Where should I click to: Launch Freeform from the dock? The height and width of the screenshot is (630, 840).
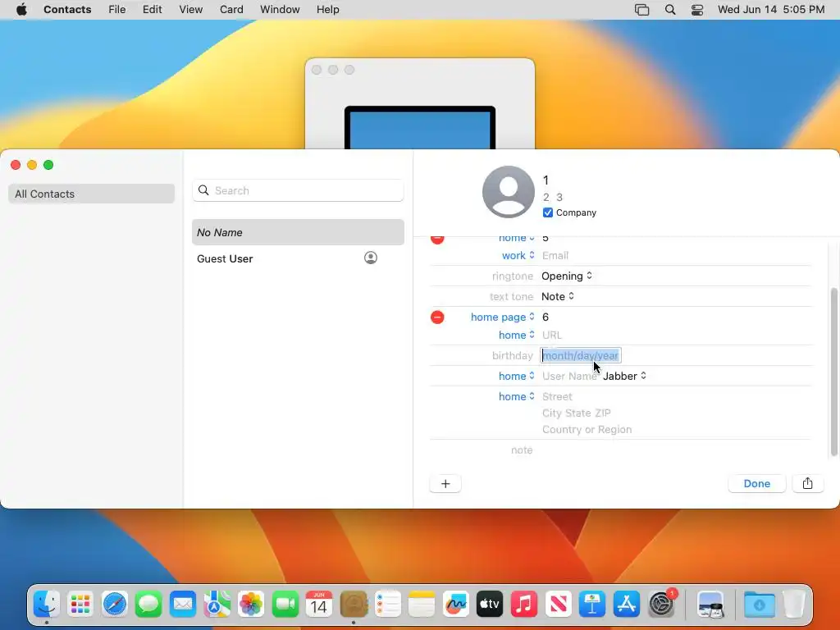click(x=456, y=605)
